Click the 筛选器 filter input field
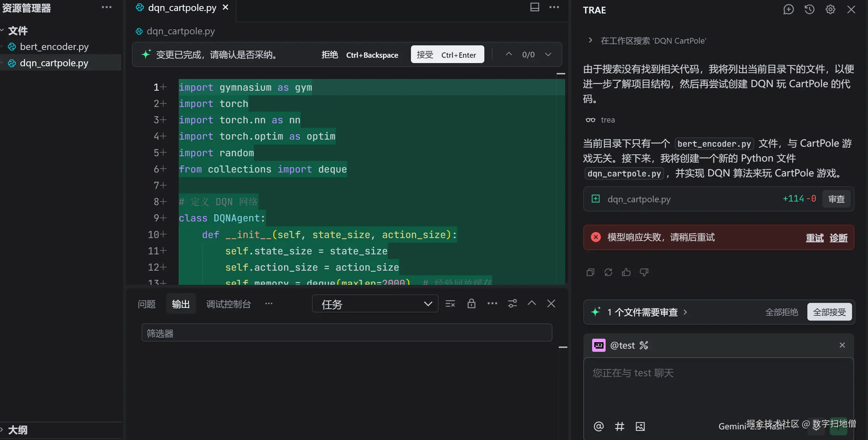The image size is (868, 440). pos(346,333)
